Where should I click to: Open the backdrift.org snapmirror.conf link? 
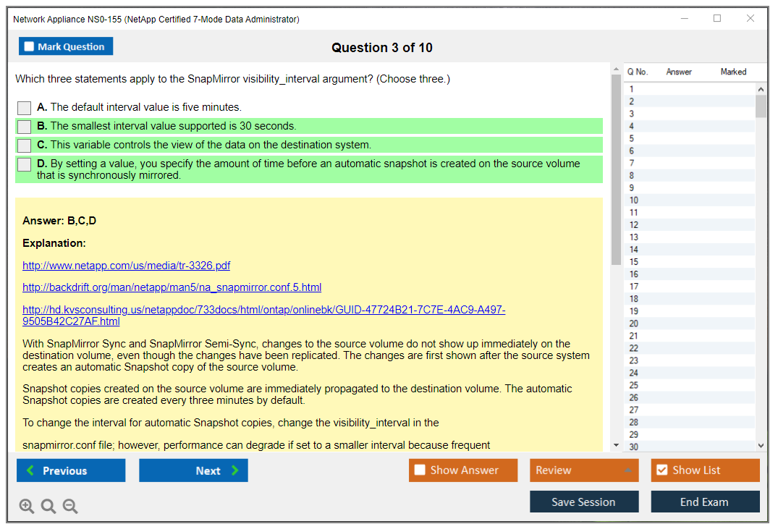pos(172,287)
